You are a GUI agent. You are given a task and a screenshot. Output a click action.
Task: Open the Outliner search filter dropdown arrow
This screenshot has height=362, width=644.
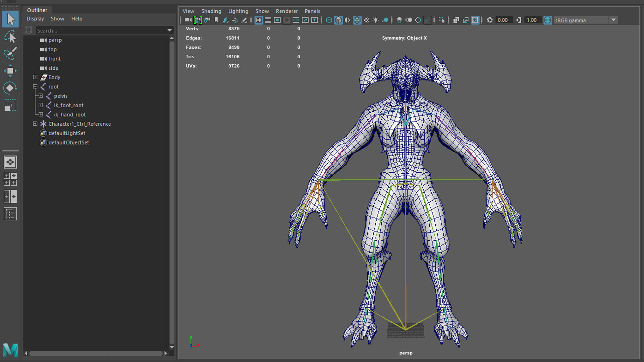(170, 31)
